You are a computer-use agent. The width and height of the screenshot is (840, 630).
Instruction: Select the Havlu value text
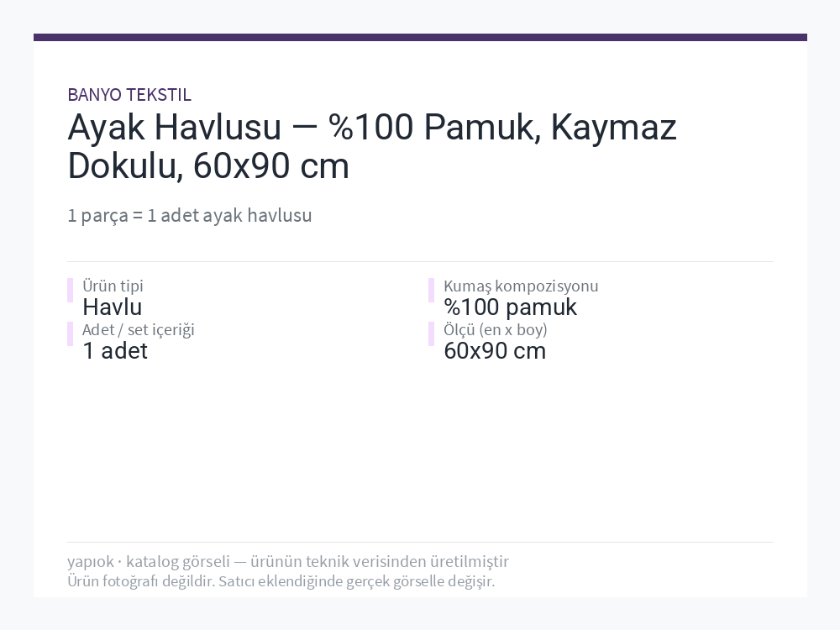coord(112,307)
